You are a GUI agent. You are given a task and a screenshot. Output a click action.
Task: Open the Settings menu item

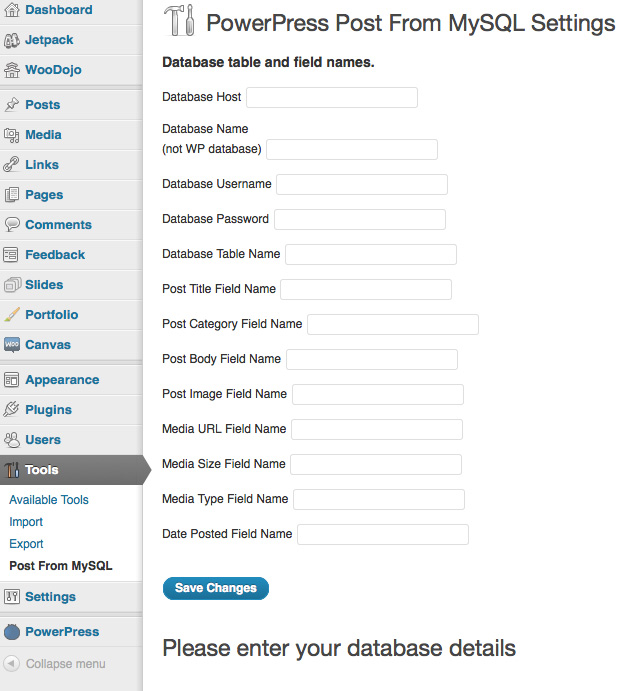point(50,597)
